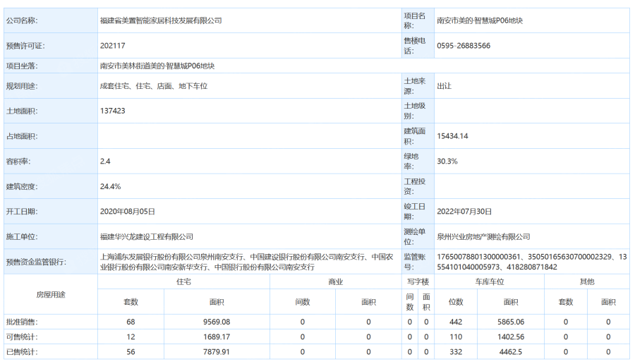Click available parking spaces value 110

(456, 337)
